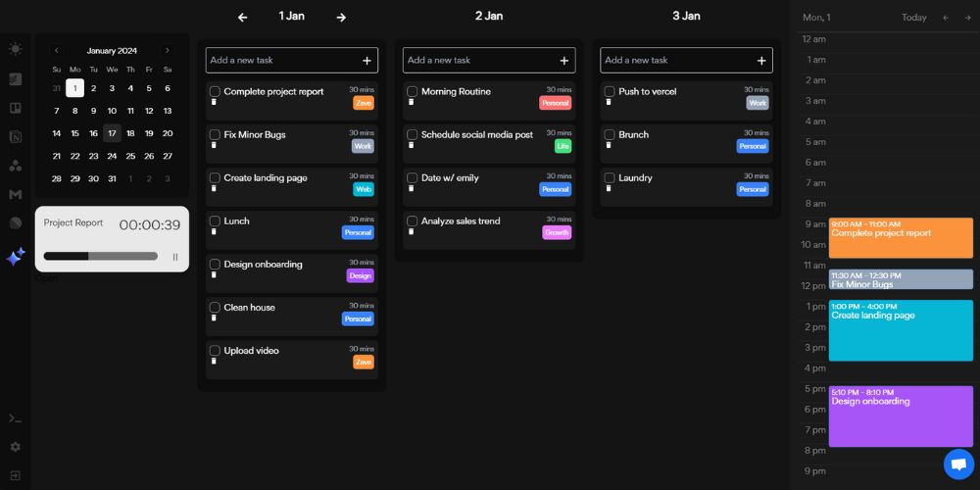Open the Trello integration in sidebar
The height and width of the screenshot is (490, 980).
point(15,108)
